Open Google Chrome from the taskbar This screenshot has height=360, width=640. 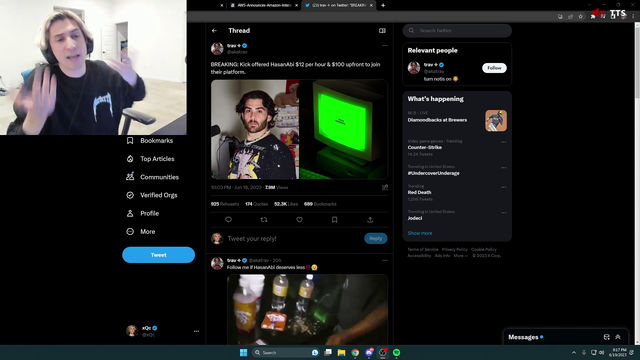pos(355,352)
